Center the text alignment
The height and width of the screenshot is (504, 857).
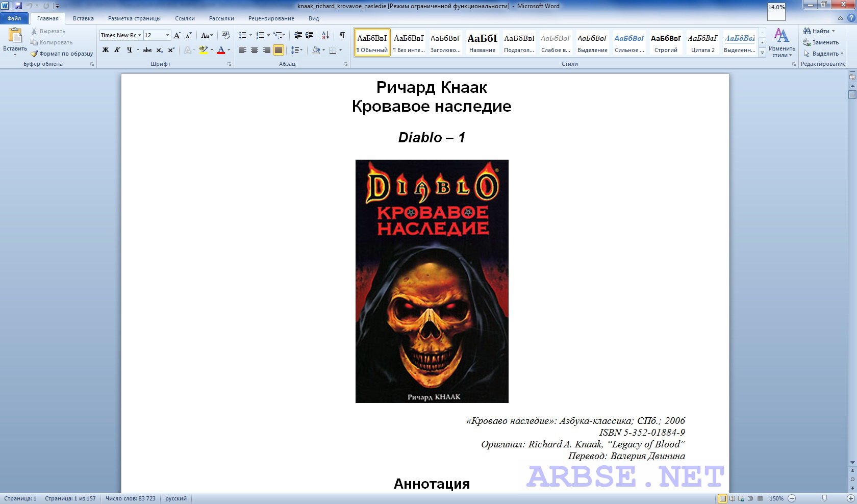(255, 50)
